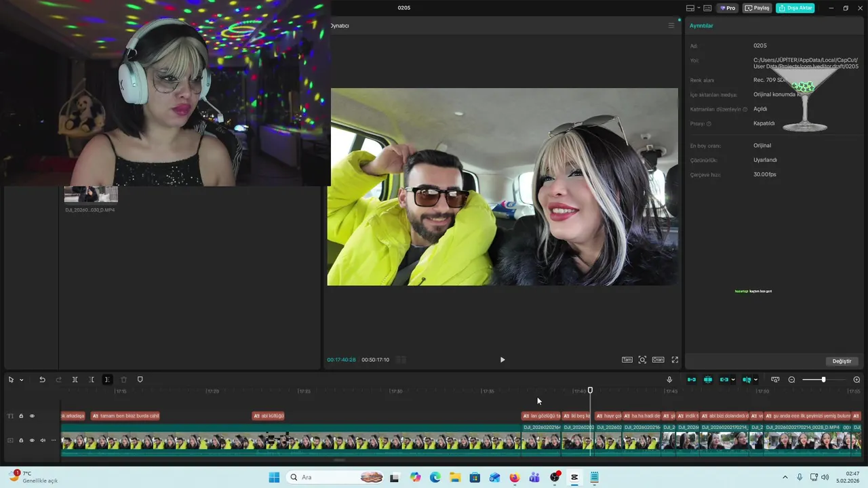Open the preview axis dropdown arrow

click(x=755, y=380)
